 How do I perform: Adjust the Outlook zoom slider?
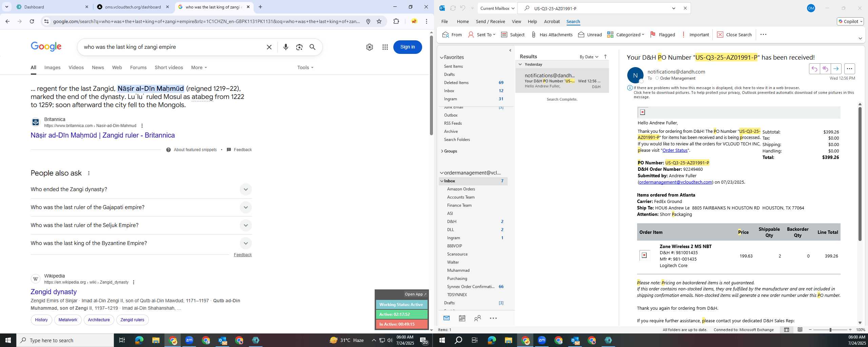(830, 330)
